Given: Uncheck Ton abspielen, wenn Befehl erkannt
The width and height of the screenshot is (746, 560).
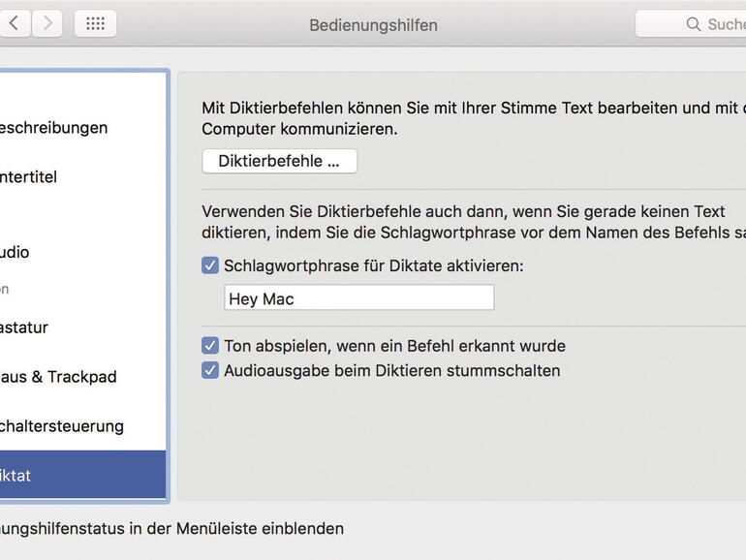Looking at the screenshot, I should [210, 346].
